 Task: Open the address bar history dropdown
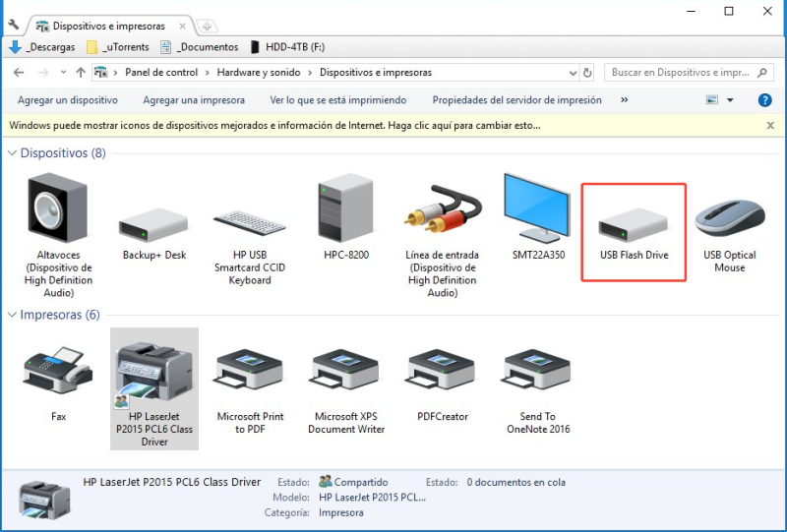[573, 73]
